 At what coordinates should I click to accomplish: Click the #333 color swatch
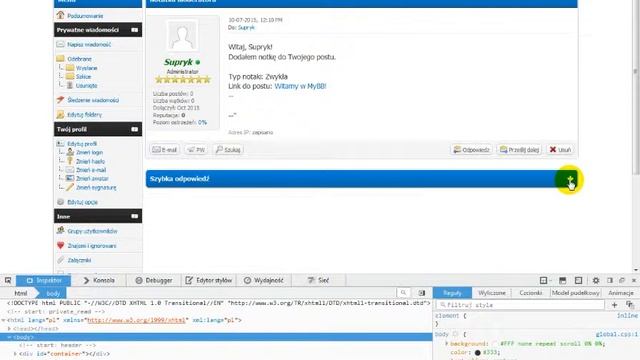(x=477, y=352)
